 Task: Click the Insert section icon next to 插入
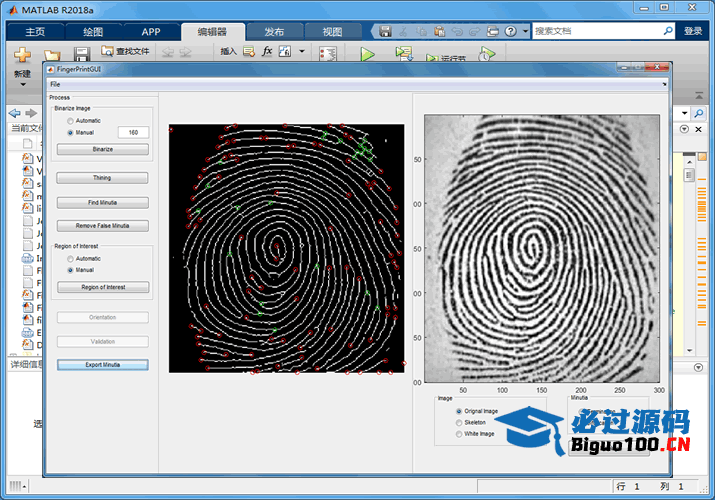click(x=249, y=52)
